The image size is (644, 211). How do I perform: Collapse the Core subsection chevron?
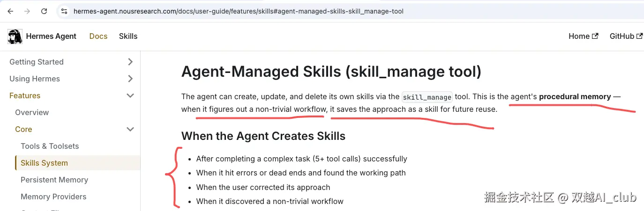click(x=130, y=129)
